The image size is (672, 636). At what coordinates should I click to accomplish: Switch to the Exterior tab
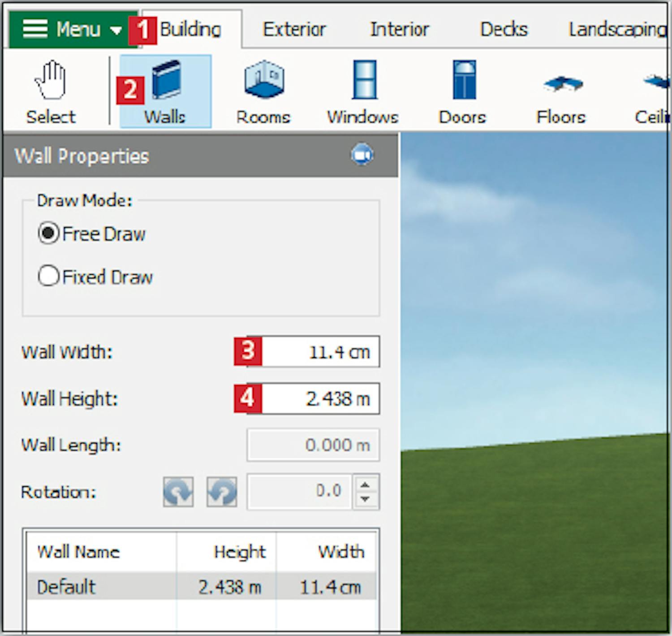point(294,30)
